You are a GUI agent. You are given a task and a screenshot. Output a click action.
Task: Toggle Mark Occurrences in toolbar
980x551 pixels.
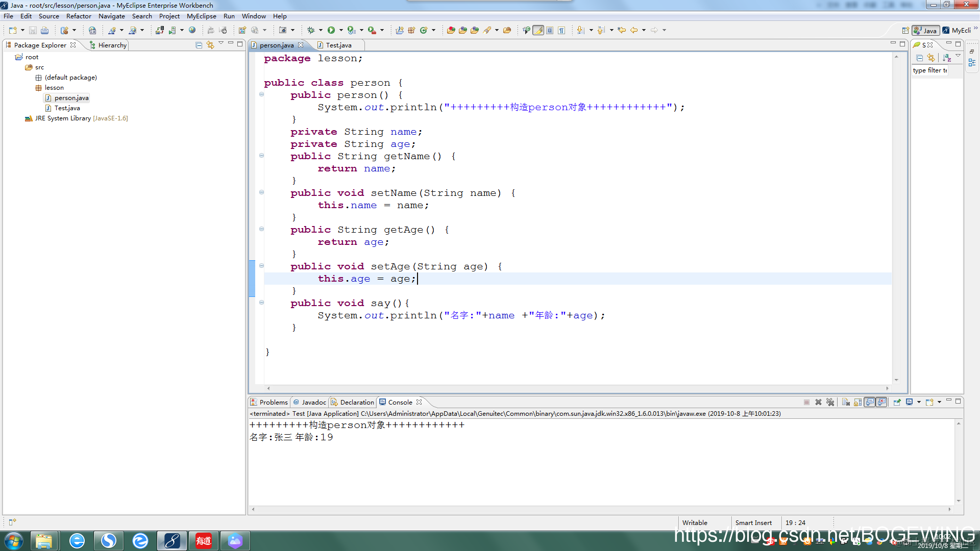pyautogui.click(x=538, y=30)
